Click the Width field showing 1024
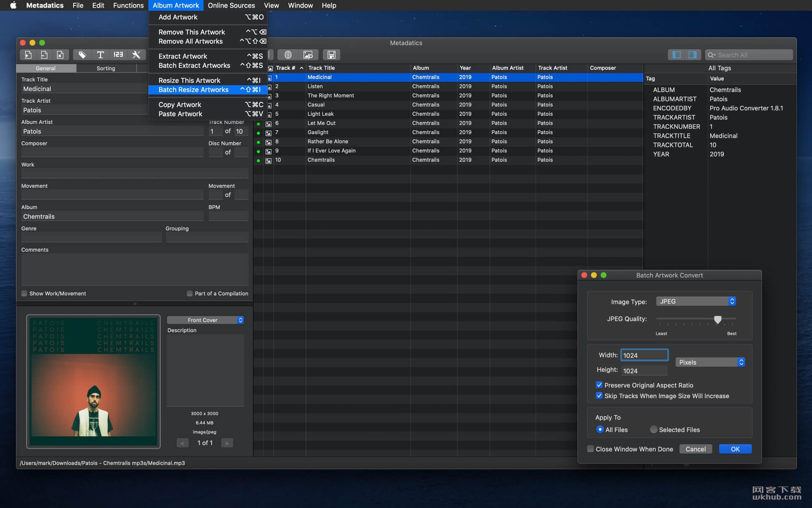The width and height of the screenshot is (812, 508). click(x=644, y=355)
